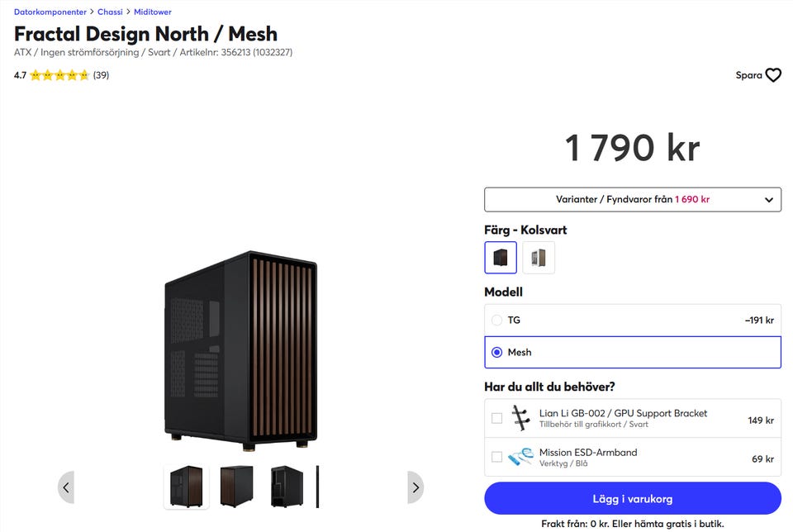Screen dimensions: 793x532
Task: Select the second product thumbnail image
Action: coord(236,487)
